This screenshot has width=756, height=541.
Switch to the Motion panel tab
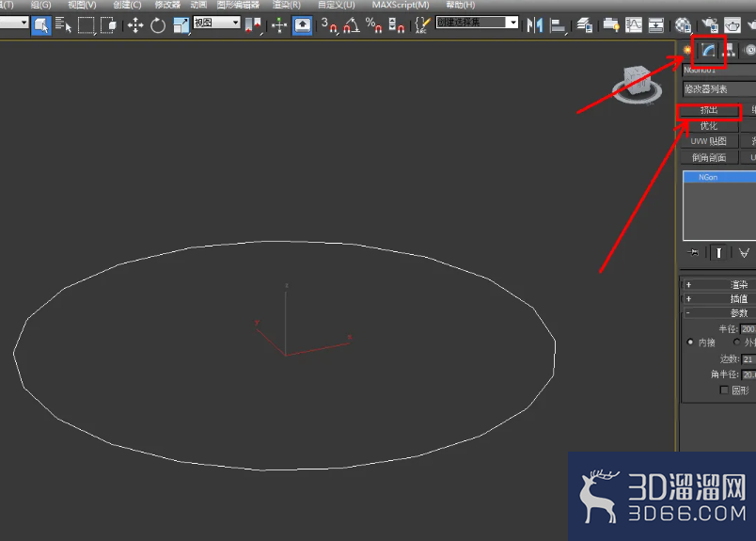749,50
